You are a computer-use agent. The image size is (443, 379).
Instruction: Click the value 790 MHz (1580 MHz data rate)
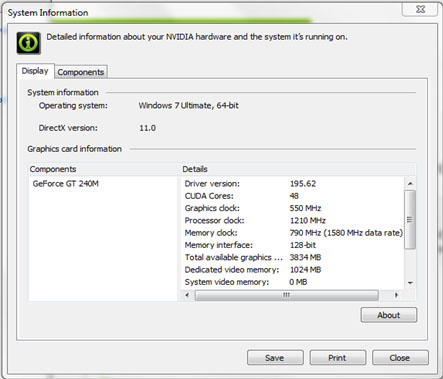pyautogui.click(x=346, y=233)
